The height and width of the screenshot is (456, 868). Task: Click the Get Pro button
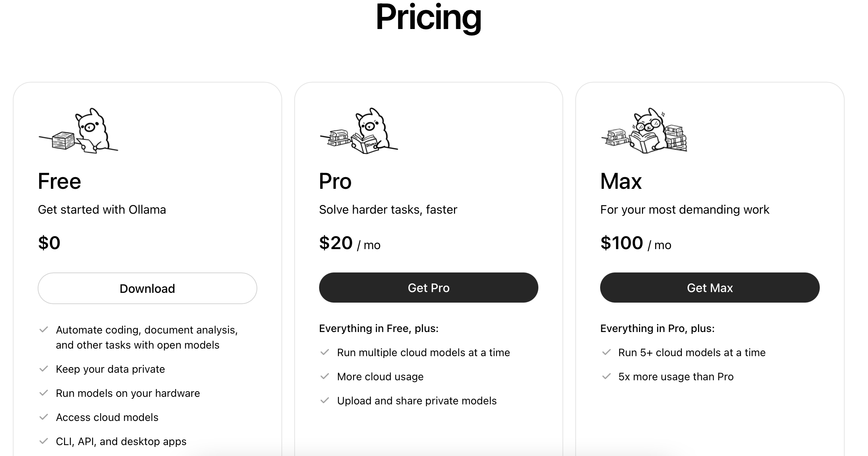[x=429, y=288]
